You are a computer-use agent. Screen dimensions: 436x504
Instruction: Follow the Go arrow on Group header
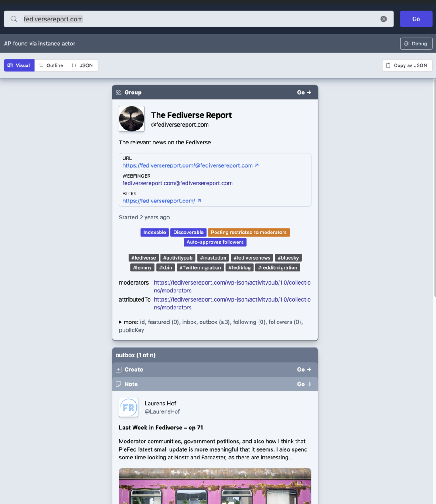click(304, 93)
